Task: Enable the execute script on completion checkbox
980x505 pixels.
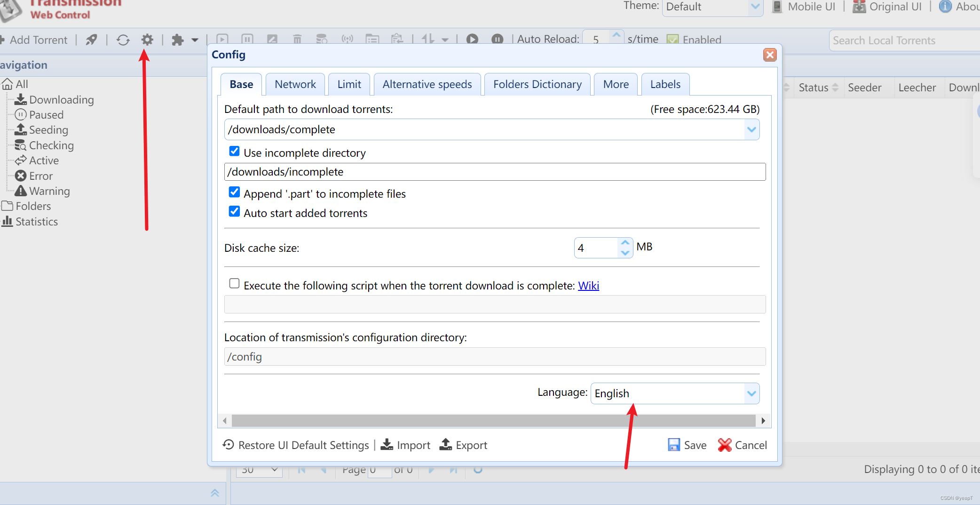Action: pyautogui.click(x=234, y=283)
